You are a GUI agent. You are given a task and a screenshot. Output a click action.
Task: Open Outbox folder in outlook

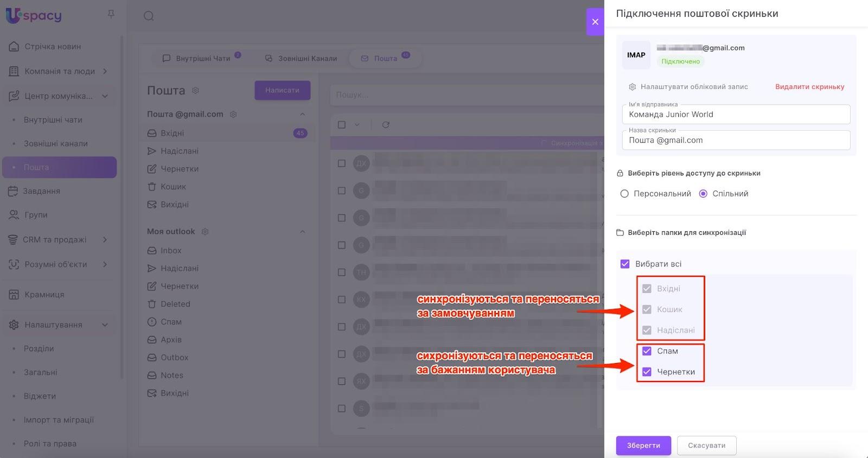click(x=175, y=358)
